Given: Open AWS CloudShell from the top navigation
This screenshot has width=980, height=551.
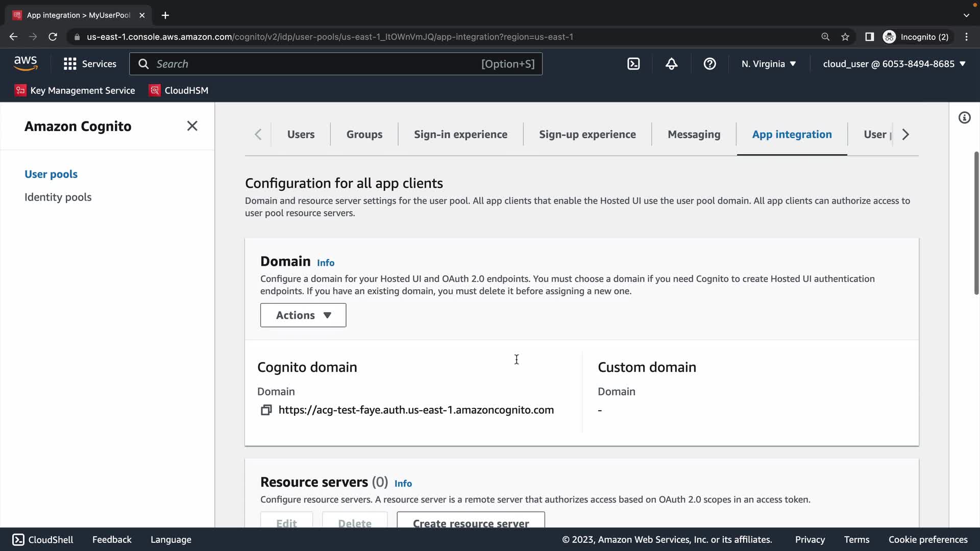Looking at the screenshot, I should point(633,64).
